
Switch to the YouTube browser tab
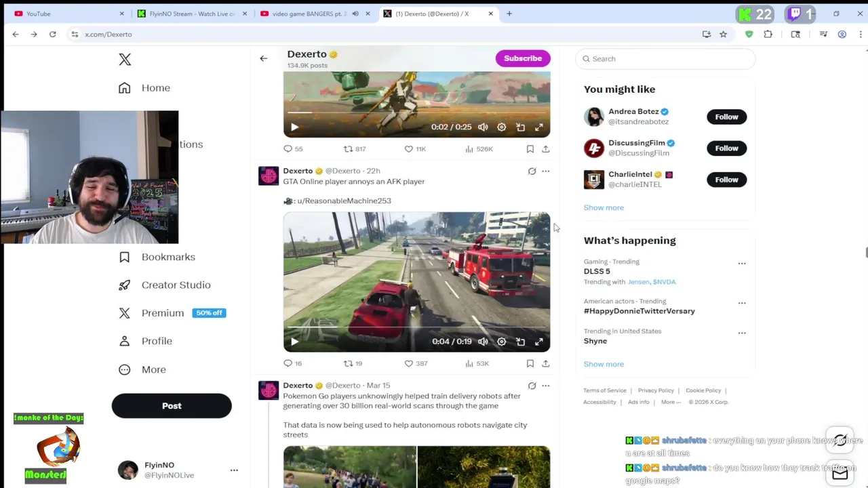tap(68, 14)
